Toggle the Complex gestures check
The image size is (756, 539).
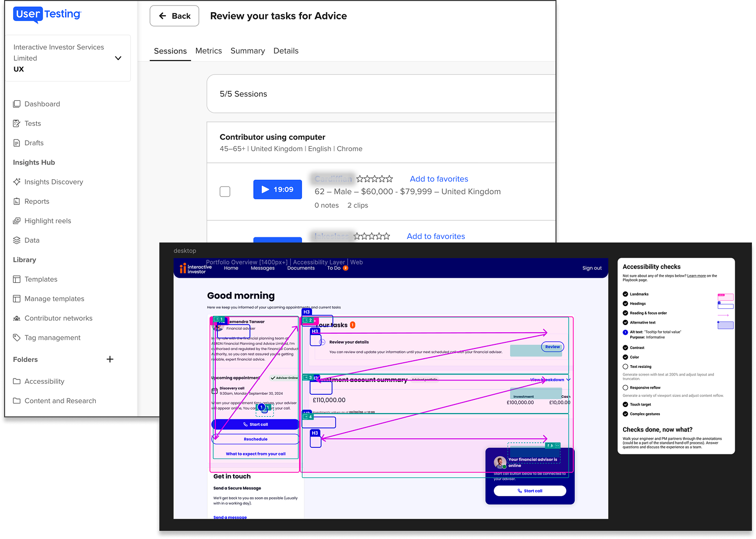coord(625,414)
